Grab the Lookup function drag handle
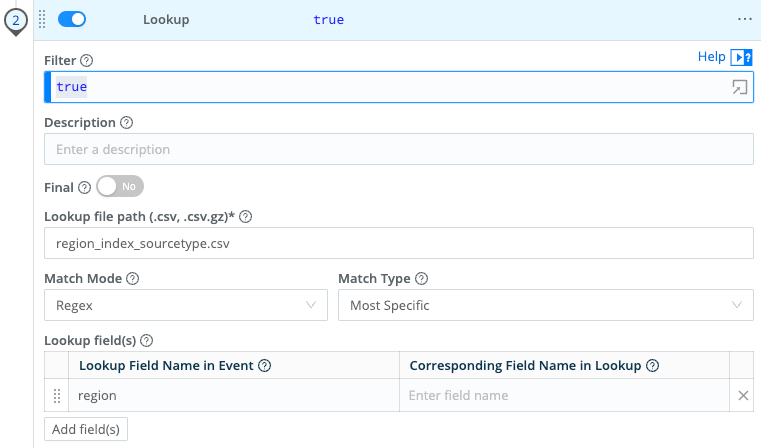The height and width of the screenshot is (448, 761). [x=42, y=20]
